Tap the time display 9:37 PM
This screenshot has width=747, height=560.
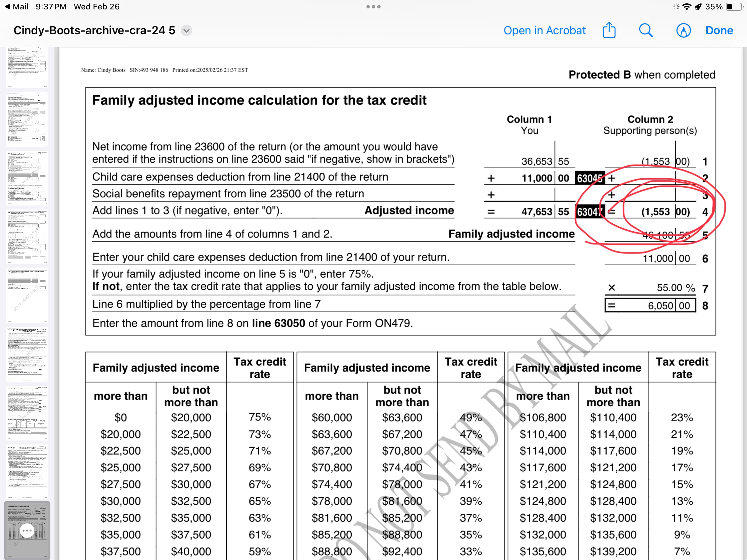point(51,7)
